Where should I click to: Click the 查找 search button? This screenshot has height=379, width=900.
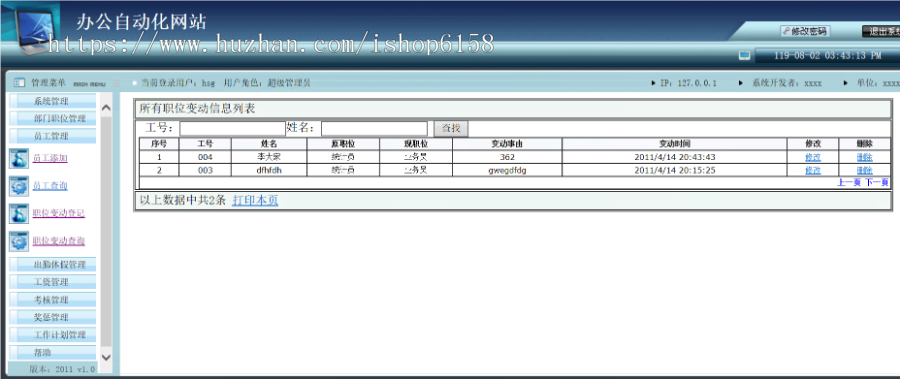pos(451,128)
